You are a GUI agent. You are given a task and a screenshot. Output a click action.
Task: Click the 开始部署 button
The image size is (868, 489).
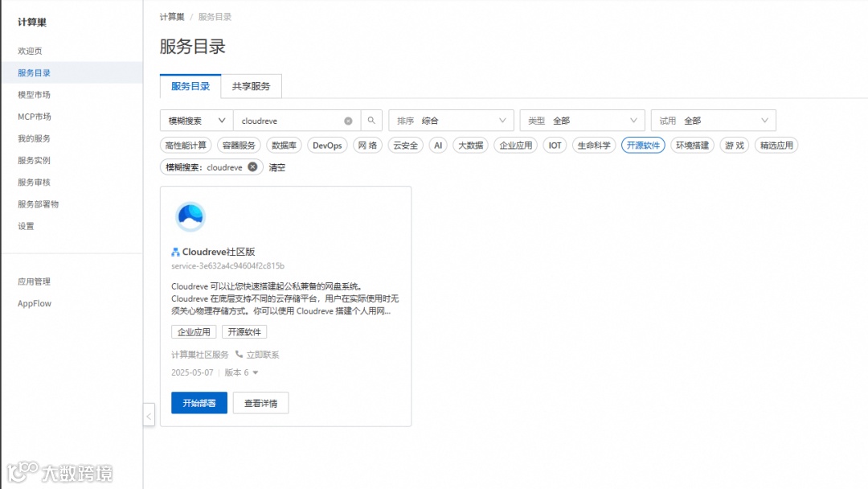[199, 403]
